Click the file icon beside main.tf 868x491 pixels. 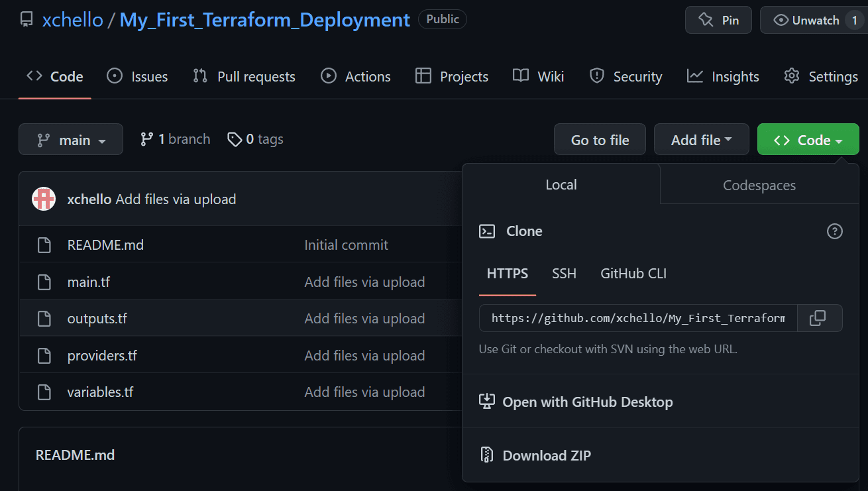pyautogui.click(x=44, y=282)
